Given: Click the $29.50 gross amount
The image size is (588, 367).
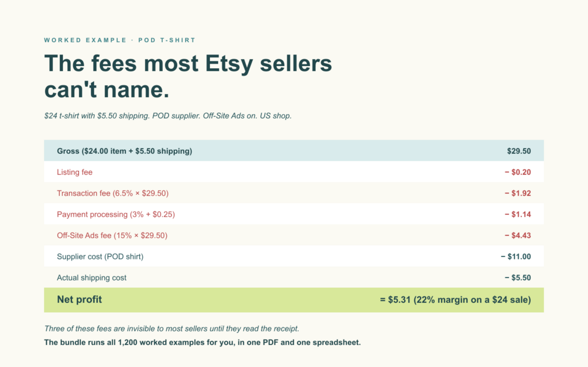Looking at the screenshot, I should tap(518, 151).
